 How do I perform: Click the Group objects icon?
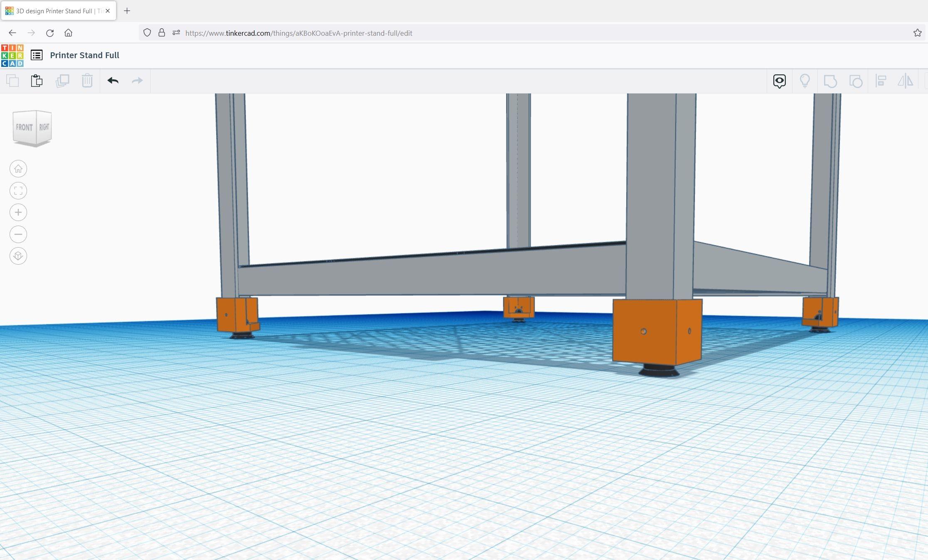pos(830,81)
